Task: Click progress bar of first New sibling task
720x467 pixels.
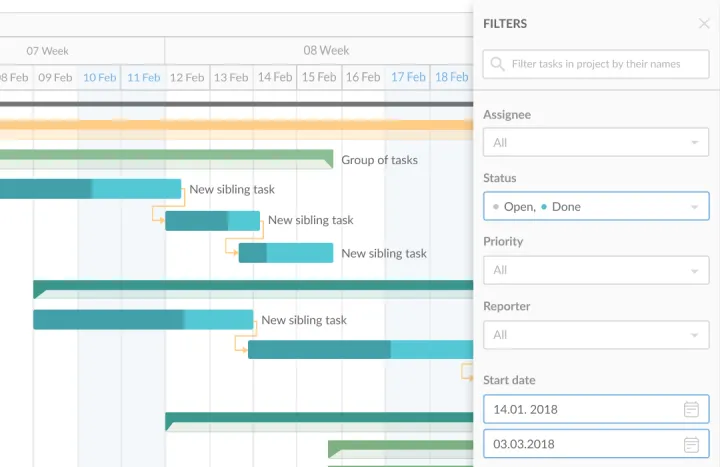Action: 90,189
